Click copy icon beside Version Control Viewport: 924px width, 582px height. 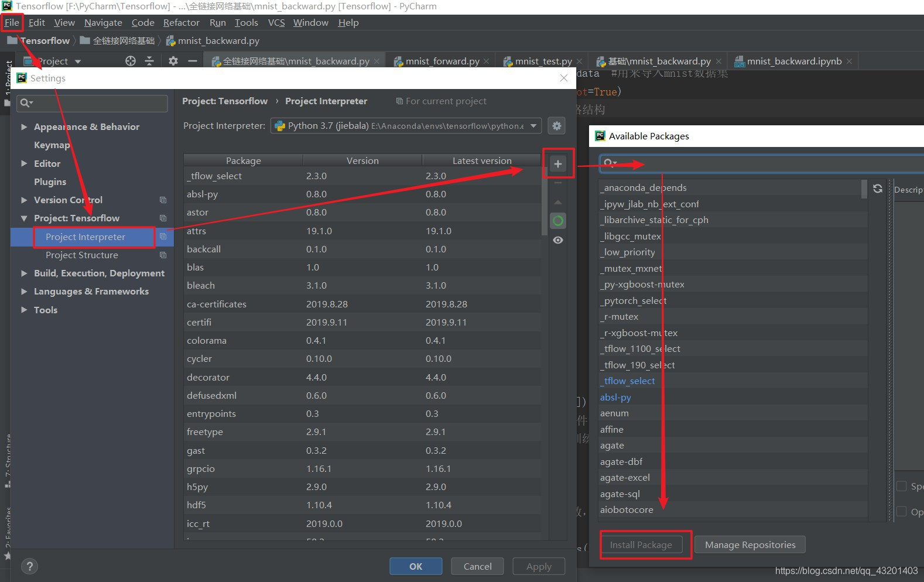[163, 200]
